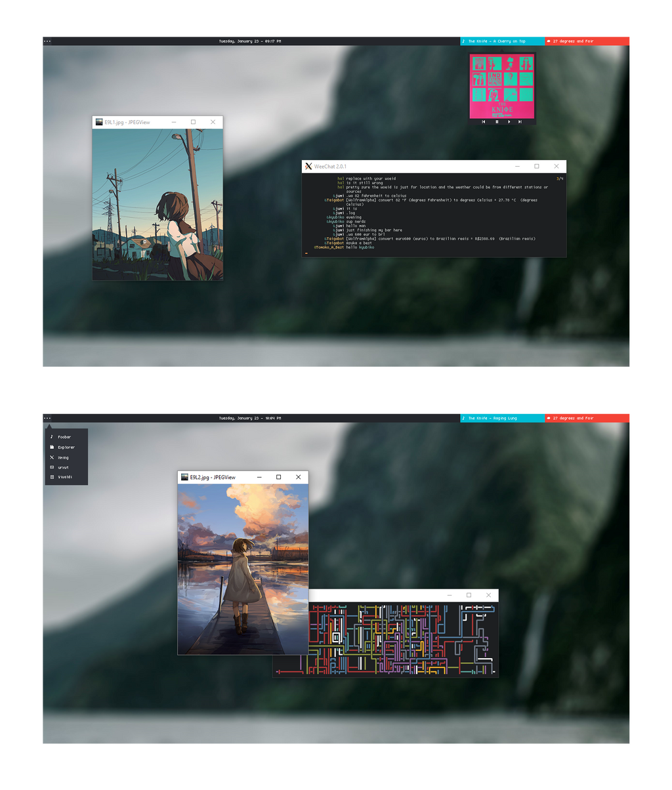Click '27 degrees and Fair' in the 09:17 PM bar
The width and height of the screenshot is (672, 790).
tap(573, 41)
